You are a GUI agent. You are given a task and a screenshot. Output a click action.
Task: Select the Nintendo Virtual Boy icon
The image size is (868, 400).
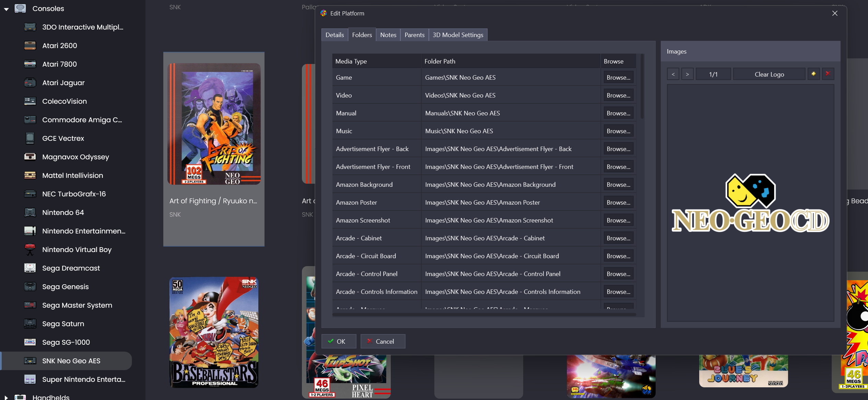coord(30,249)
